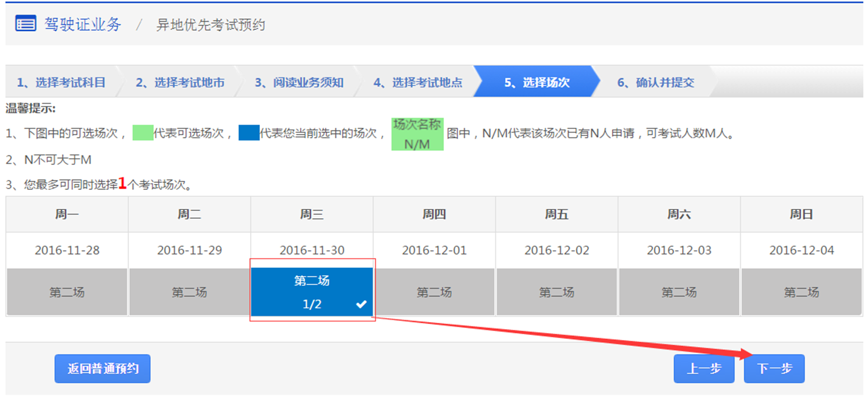
Task: Return to step 4 选择考试地点
Action: click(418, 82)
